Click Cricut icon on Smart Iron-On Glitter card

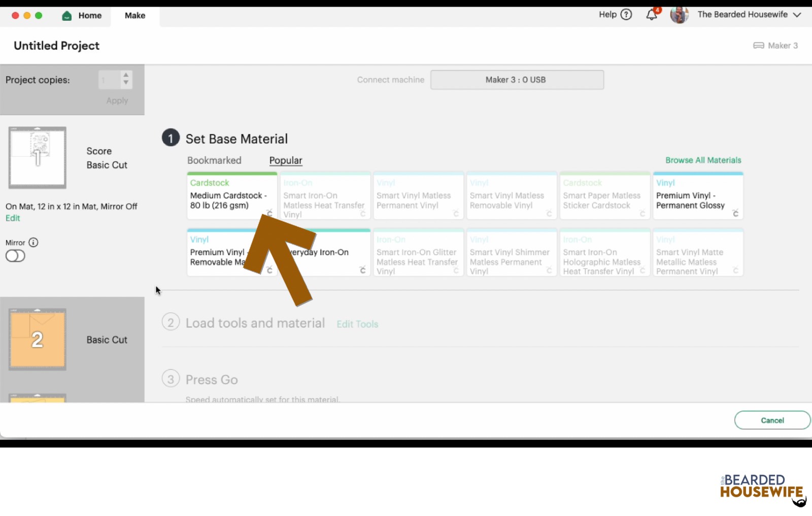point(456,270)
